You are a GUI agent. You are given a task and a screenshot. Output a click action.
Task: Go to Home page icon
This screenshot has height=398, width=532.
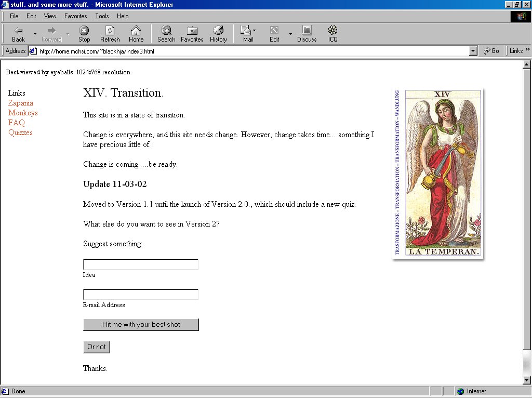[136, 31]
